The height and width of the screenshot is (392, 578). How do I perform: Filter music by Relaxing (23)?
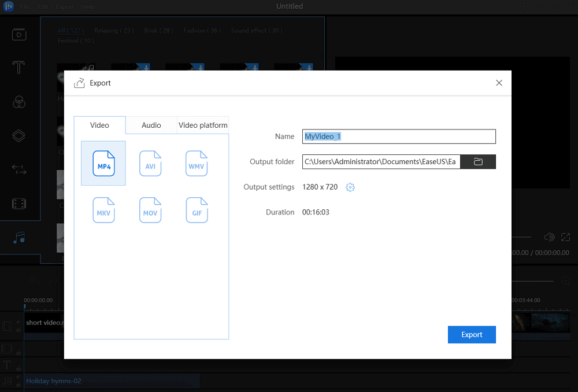coord(114,31)
